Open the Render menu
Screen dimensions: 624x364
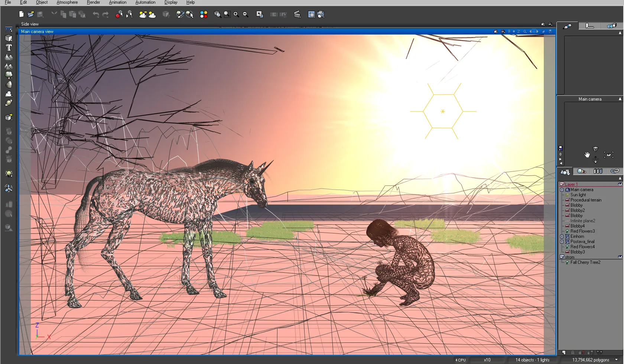click(x=93, y=2)
